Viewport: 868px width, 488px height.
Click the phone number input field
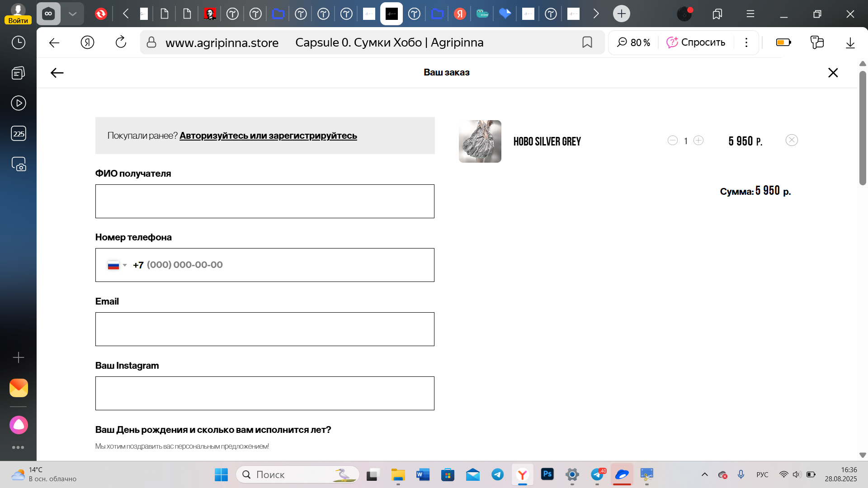[265, 265]
